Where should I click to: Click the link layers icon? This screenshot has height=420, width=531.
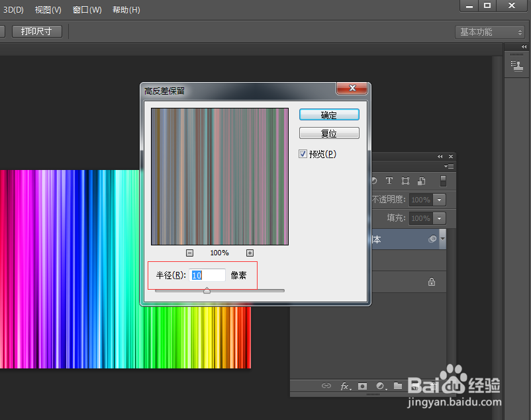[x=326, y=386]
